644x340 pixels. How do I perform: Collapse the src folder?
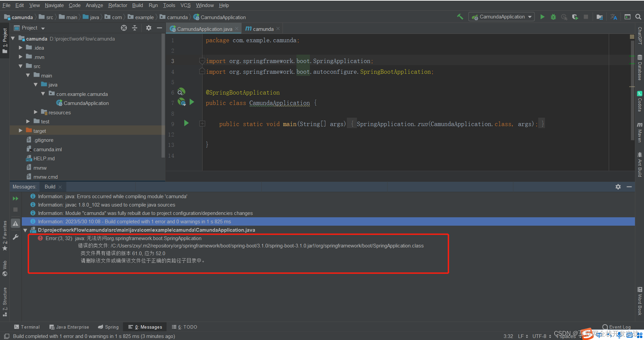pos(20,66)
